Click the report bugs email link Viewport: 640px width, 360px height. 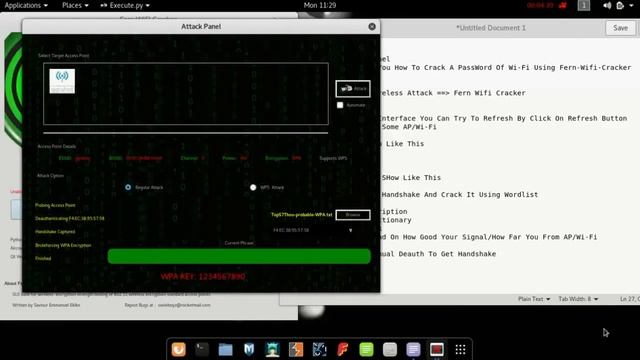point(184,305)
